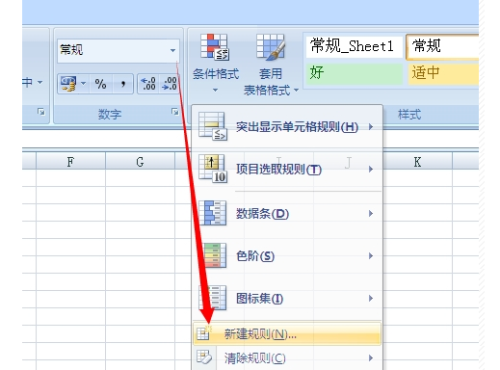
Task: Expand the 数据条 submenu arrow
Action: pyautogui.click(x=371, y=213)
